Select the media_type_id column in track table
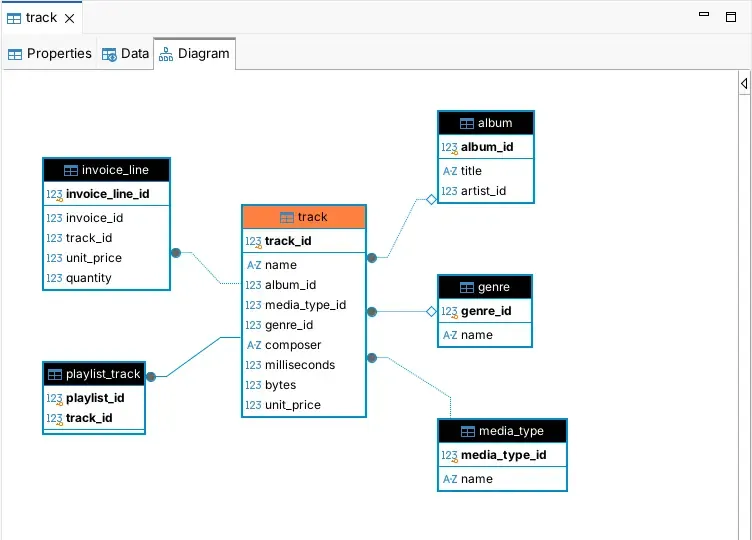752x540 pixels. pyautogui.click(x=304, y=305)
